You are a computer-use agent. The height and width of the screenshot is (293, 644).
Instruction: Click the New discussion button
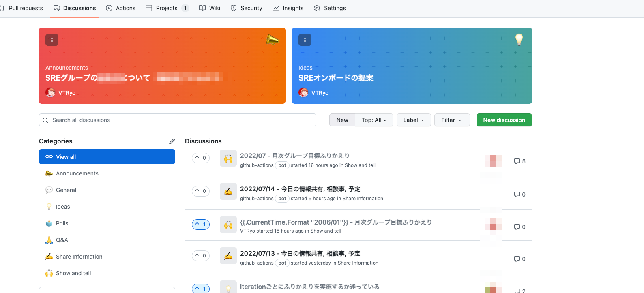tap(504, 120)
